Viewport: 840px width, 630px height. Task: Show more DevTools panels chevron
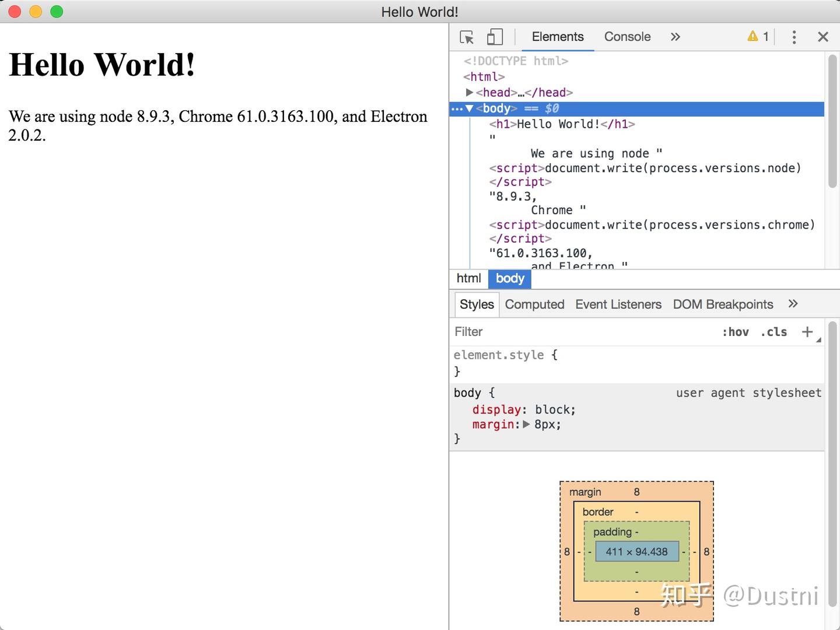coord(675,37)
